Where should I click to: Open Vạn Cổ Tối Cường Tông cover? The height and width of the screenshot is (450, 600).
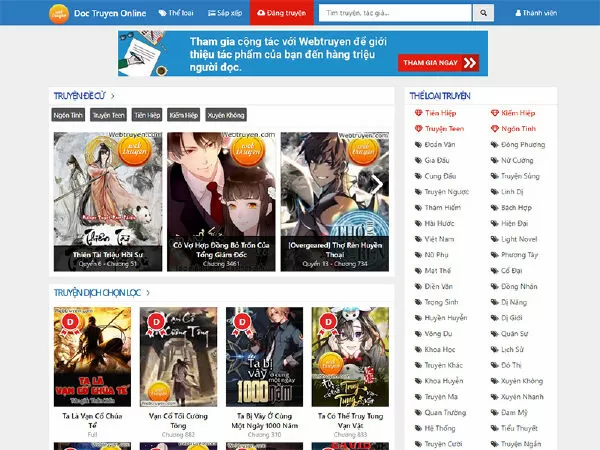coord(178,357)
